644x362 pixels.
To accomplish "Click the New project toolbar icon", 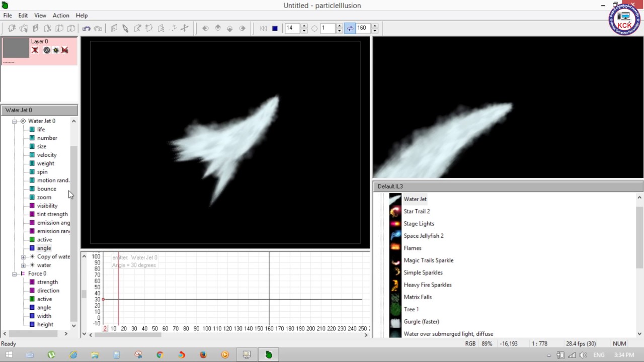I will [x=12, y=28].
